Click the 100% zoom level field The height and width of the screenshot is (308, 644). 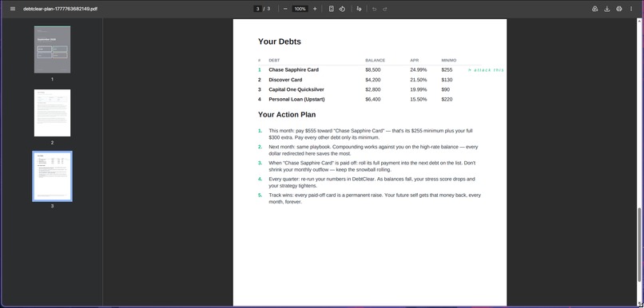point(300,9)
